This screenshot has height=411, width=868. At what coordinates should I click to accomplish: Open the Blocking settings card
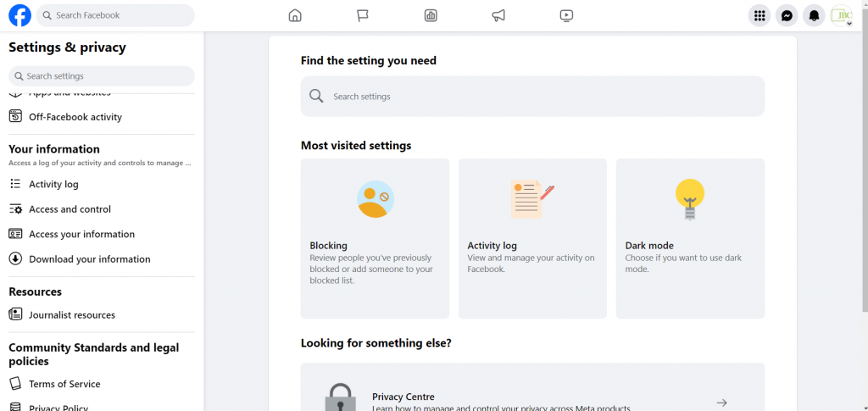pos(375,238)
